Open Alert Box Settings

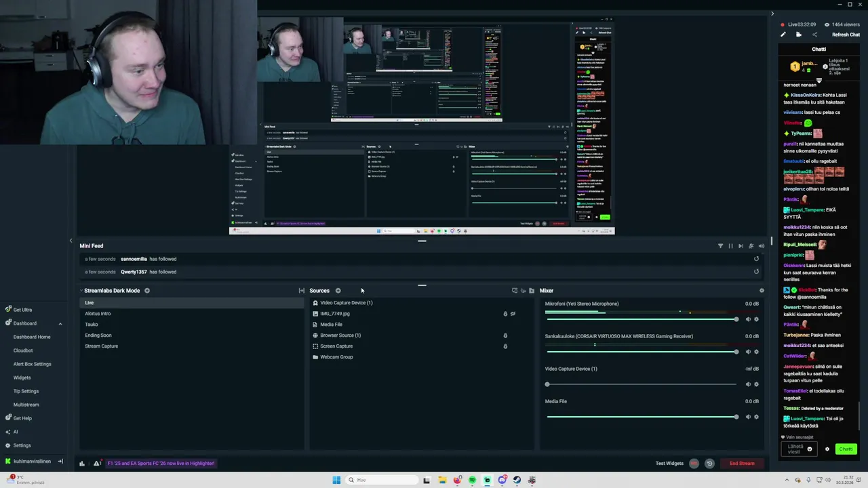point(33,364)
